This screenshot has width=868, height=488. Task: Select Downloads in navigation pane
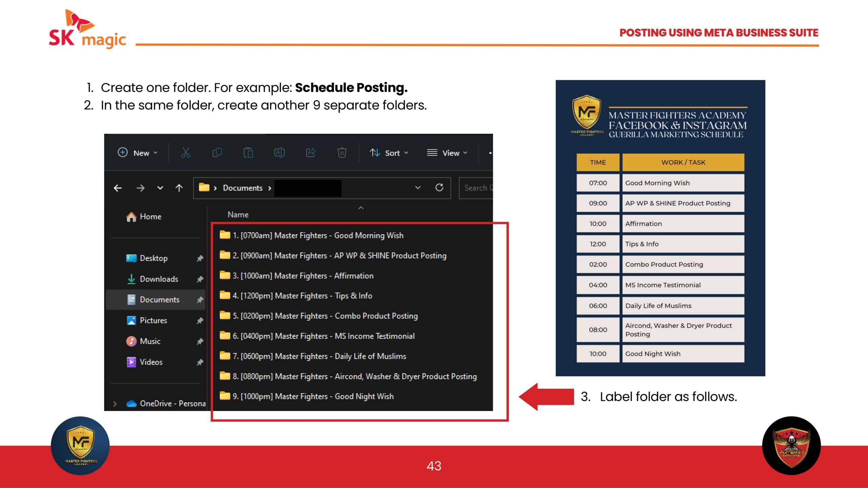159,279
